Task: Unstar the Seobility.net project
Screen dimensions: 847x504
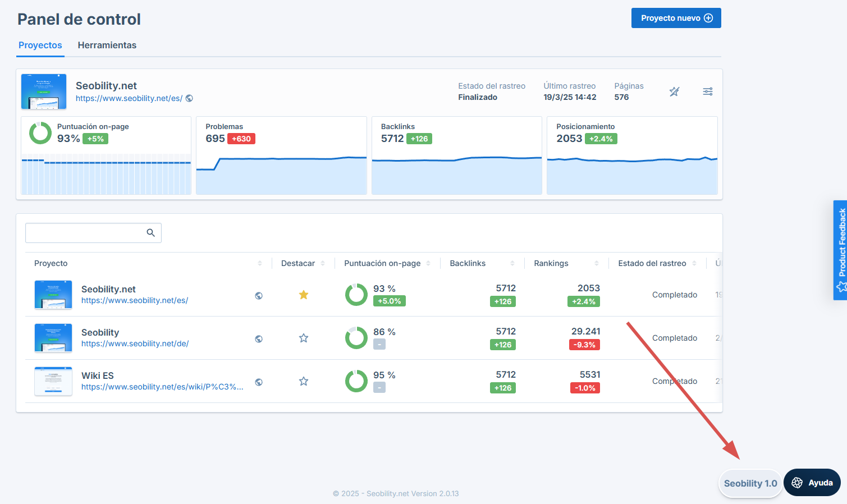Action: pyautogui.click(x=304, y=295)
